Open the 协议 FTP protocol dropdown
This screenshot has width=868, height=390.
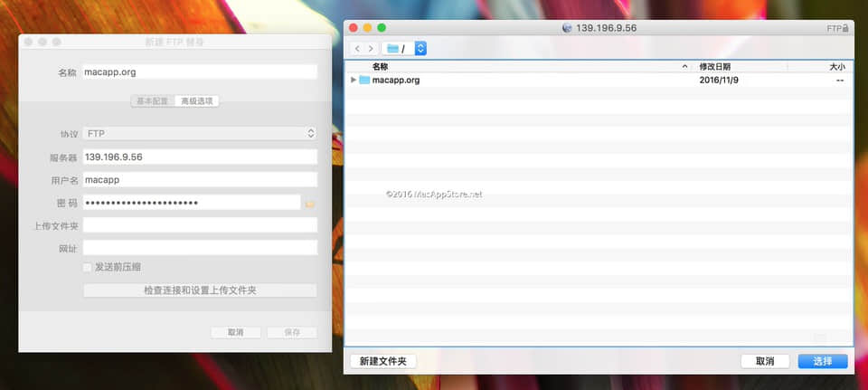click(199, 133)
